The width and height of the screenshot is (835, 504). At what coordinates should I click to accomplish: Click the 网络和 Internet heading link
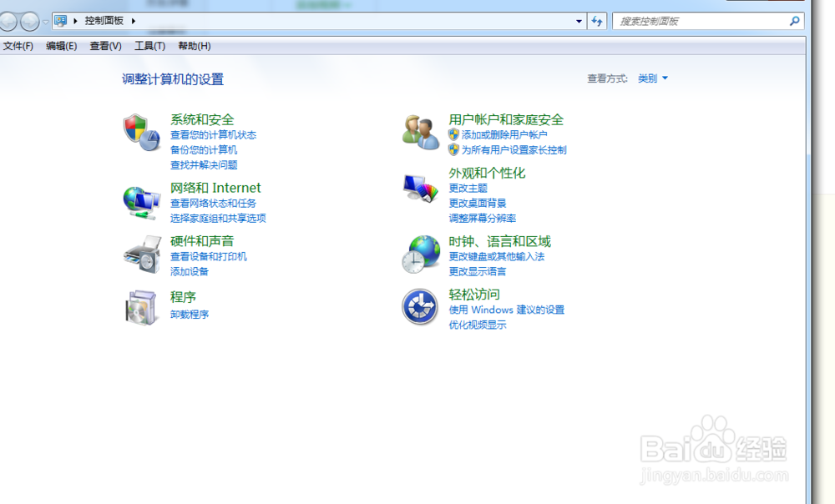(x=215, y=188)
